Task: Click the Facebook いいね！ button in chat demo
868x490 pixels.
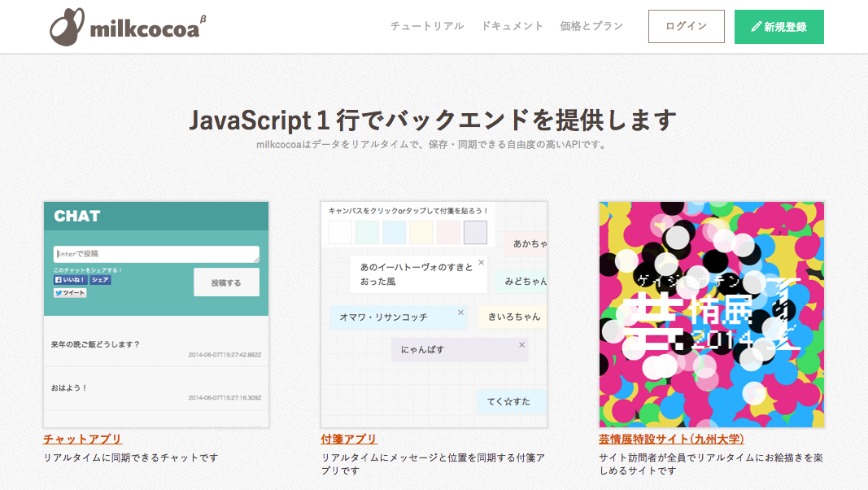Action: point(70,280)
